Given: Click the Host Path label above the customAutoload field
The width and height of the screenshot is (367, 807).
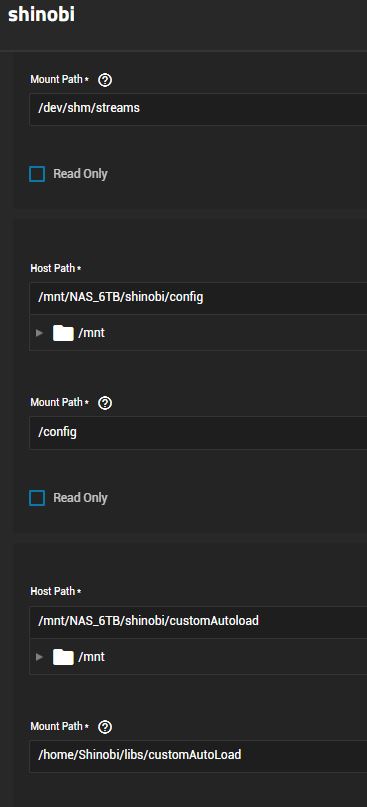Looking at the screenshot, I should point(53,591).
